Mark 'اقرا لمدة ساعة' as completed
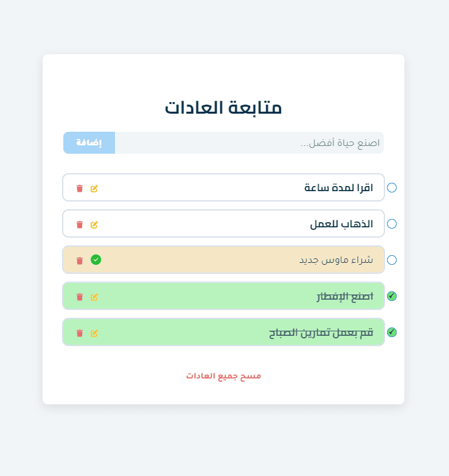 [x=392, y=187]
